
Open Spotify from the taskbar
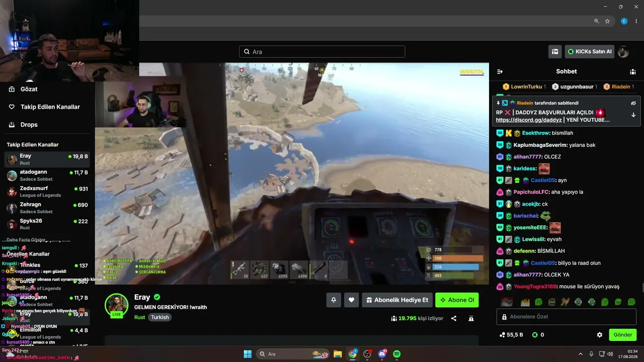point(396,354)
